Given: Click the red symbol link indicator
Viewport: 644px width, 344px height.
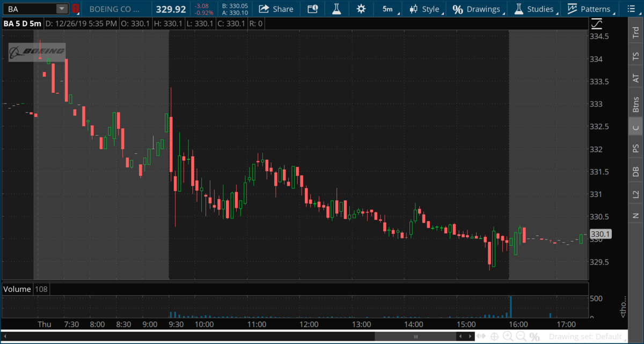Looking at the screenshot, I should tap(76, 9).
